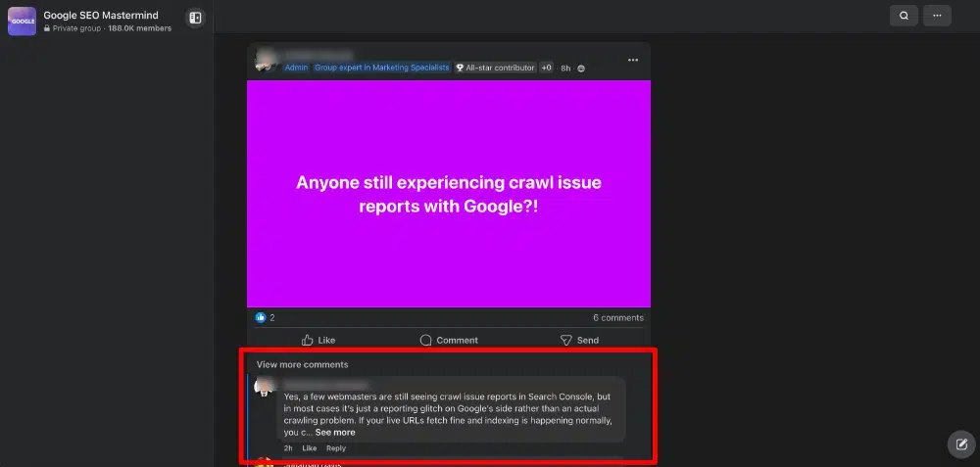Open the 2h comment timestamp
The height and width of the screenshot is (467, 980).
point(288,448)
